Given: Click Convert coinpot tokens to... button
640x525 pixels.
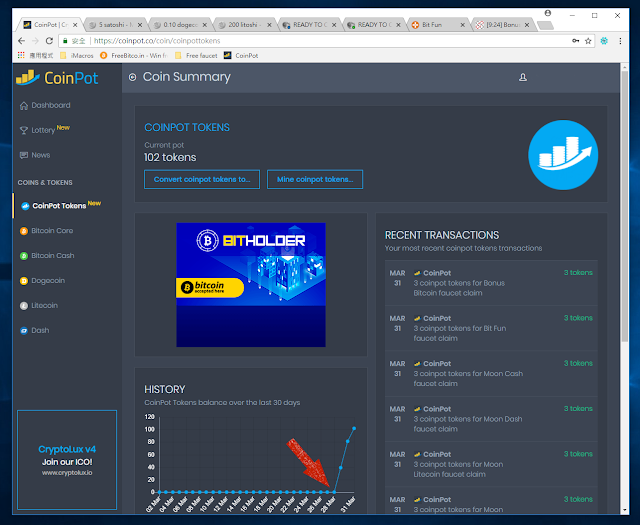Looking at the screenshot, I should 202,179.
